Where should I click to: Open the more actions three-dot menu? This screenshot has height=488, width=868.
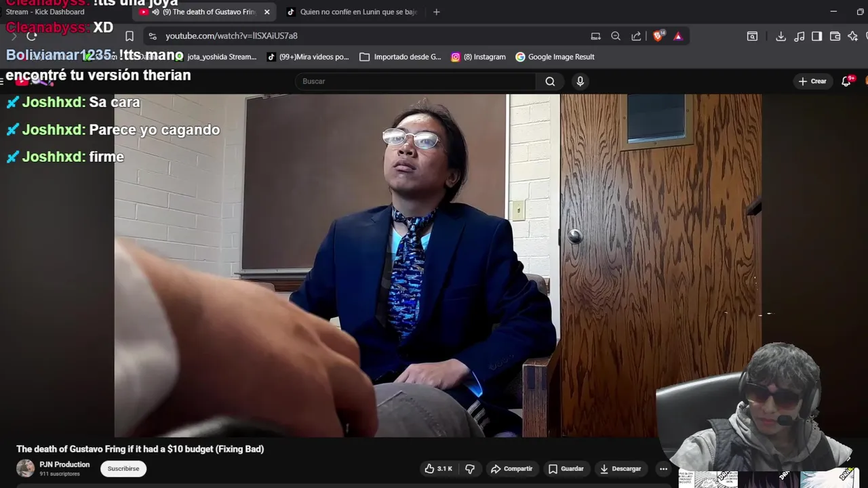tap(663, 468)
